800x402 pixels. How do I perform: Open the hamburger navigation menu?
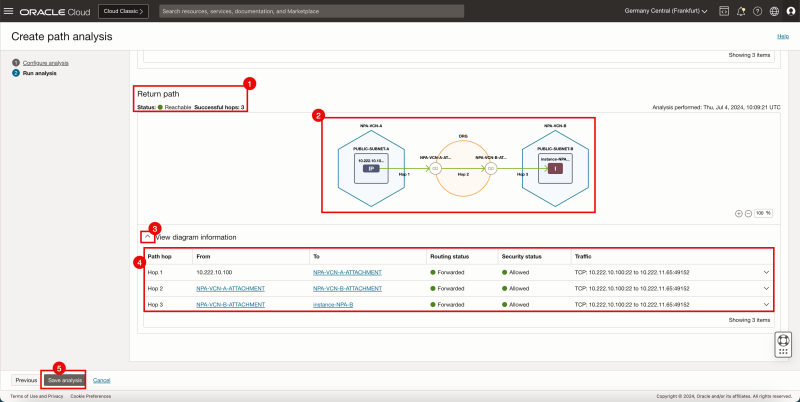pyautogui.click(x=10, y=11)
